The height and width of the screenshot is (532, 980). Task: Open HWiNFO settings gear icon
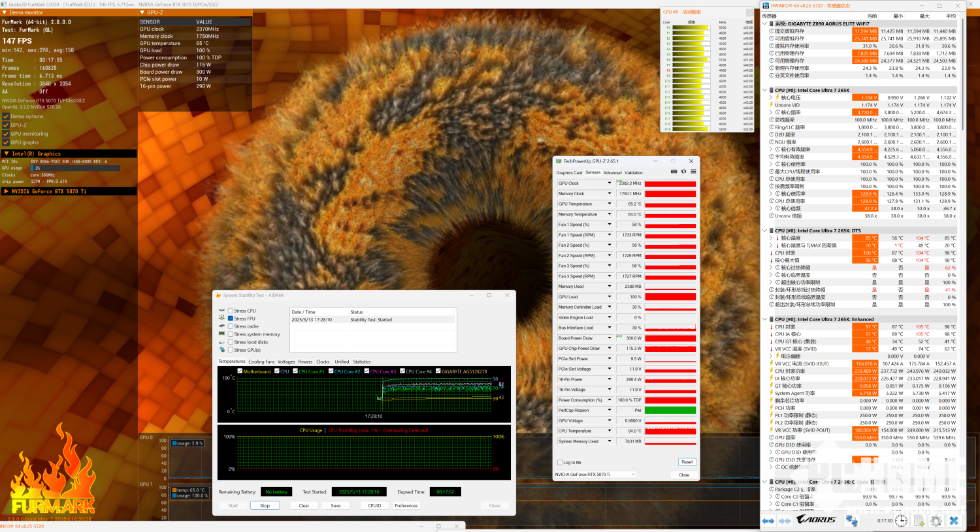click(936, 520)
